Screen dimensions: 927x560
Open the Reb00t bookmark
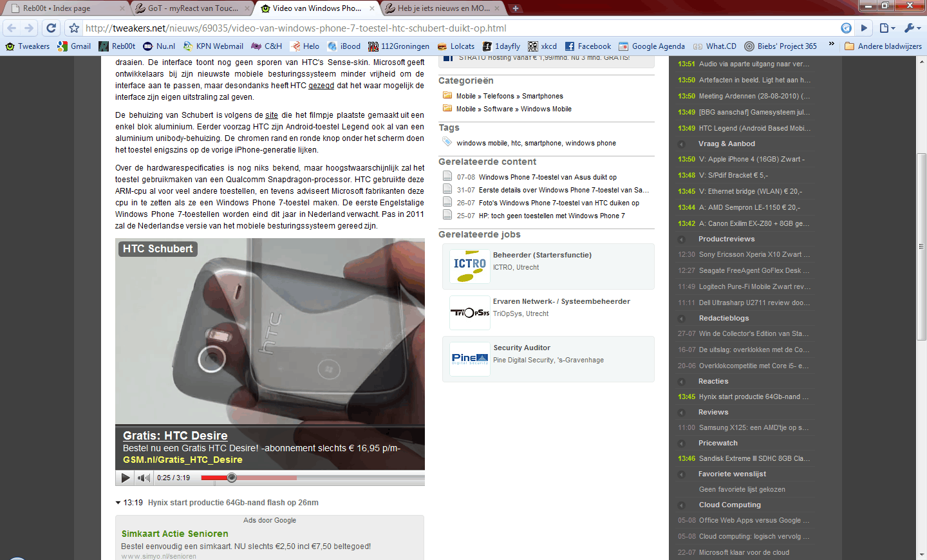tap(117, 46)
